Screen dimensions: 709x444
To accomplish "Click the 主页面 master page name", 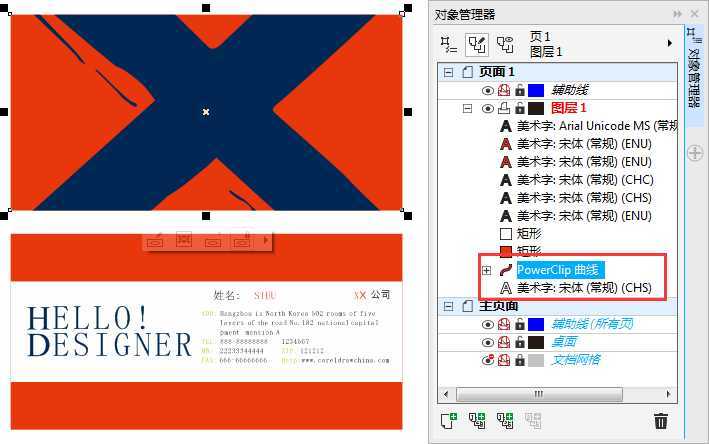I will (x=498, y=307).
